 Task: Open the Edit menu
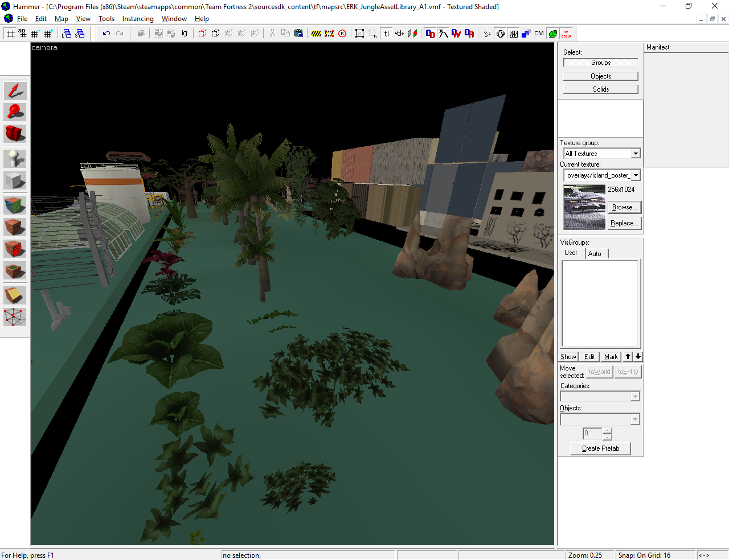pyautogui.click(x=41, y=19)
